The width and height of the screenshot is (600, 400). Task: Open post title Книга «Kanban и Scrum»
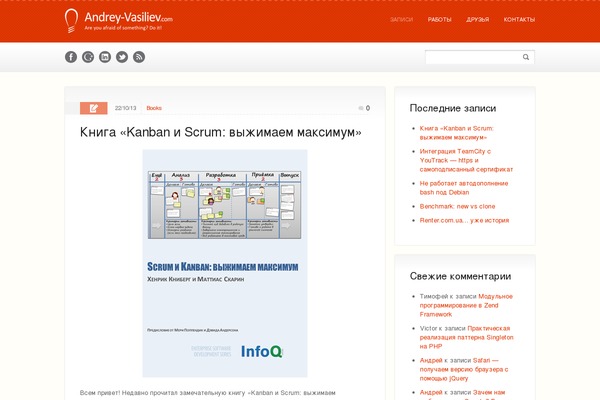coord(221,132)
